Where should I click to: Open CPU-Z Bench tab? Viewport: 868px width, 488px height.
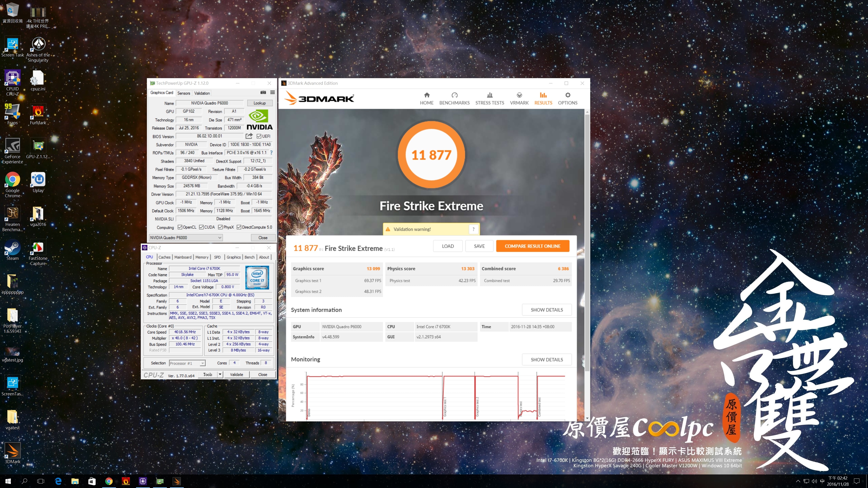pyautogui.click(x=250, y=257)
